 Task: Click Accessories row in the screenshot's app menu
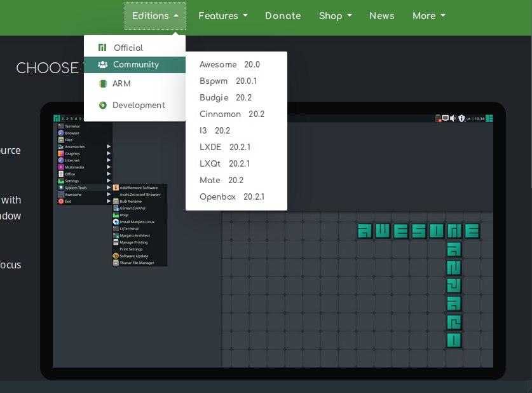click(x=84, y=147)
